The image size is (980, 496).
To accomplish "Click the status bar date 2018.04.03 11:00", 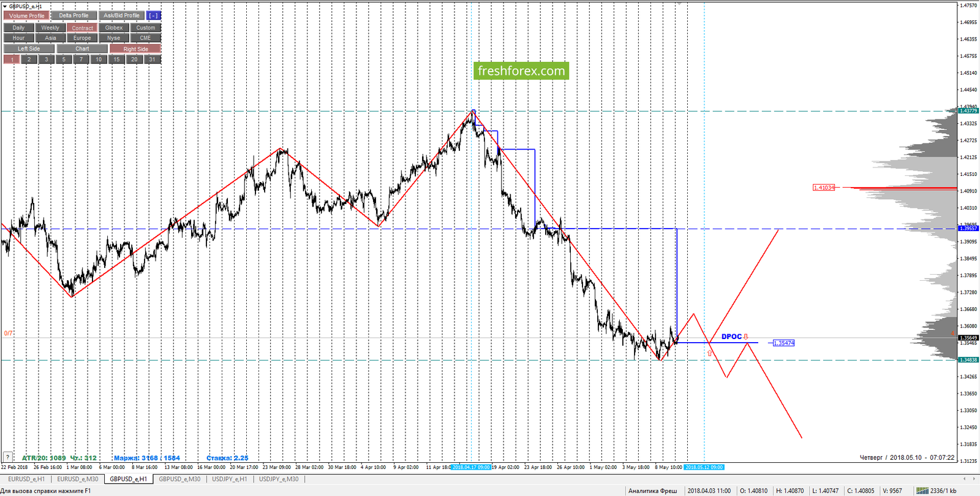I will (x=709, y=490).
